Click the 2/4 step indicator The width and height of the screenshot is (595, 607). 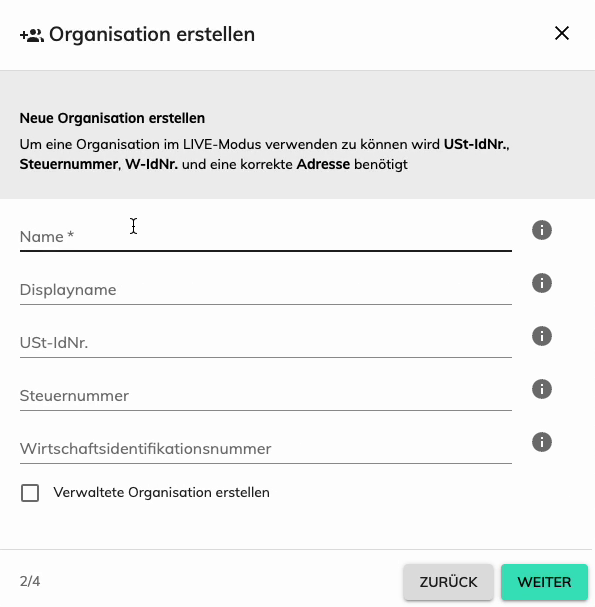coord(30,581)
